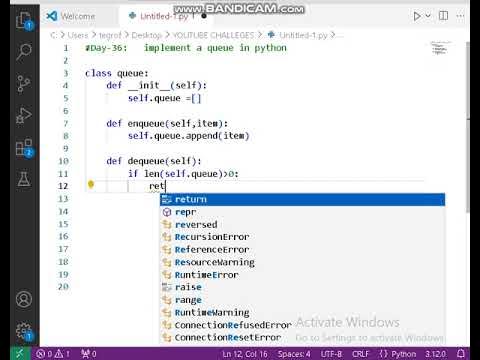Open errors and warnings problems indicator
Screen dimensions: 480x360
click(53, 354)
